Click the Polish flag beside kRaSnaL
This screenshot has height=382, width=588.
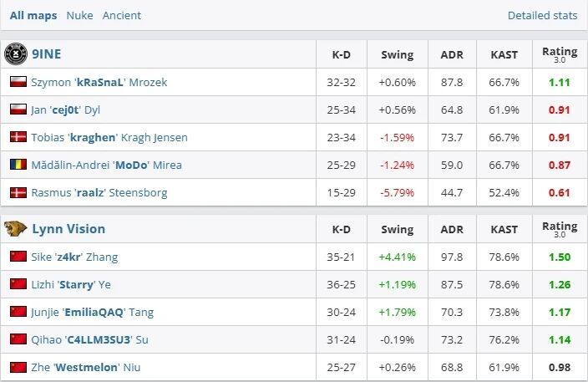[17, 82]
